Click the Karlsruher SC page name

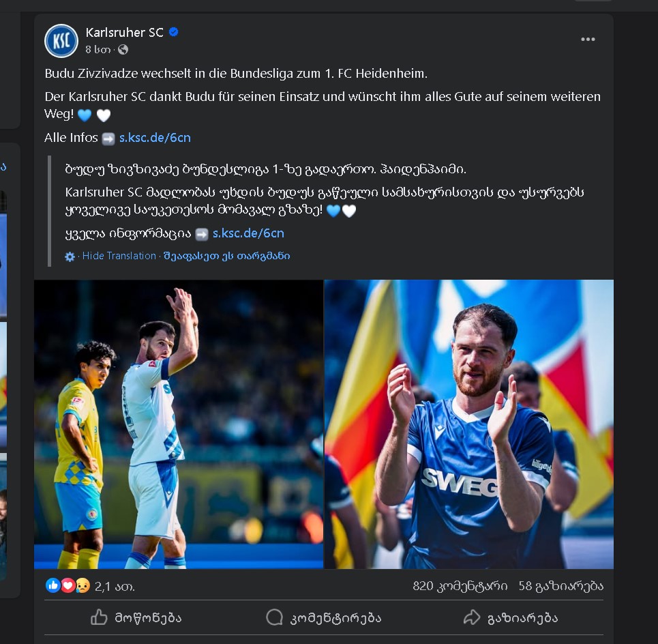coord(125,32)
